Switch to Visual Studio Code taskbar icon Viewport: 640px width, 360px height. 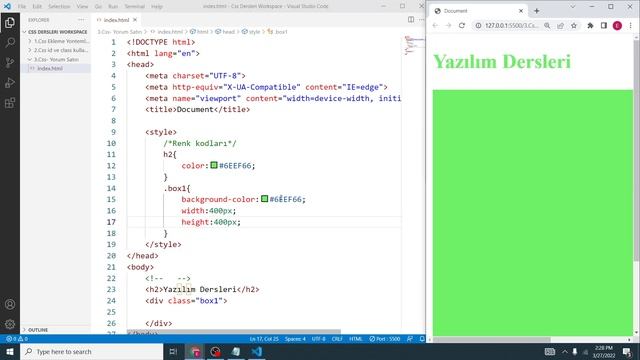click(x=257, y=351)
